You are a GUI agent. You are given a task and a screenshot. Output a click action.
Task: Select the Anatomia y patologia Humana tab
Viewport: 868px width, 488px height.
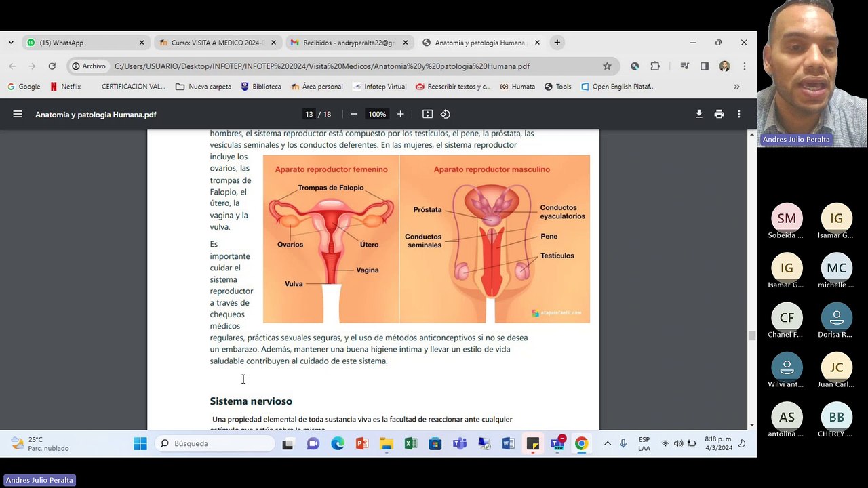point(480,43)
